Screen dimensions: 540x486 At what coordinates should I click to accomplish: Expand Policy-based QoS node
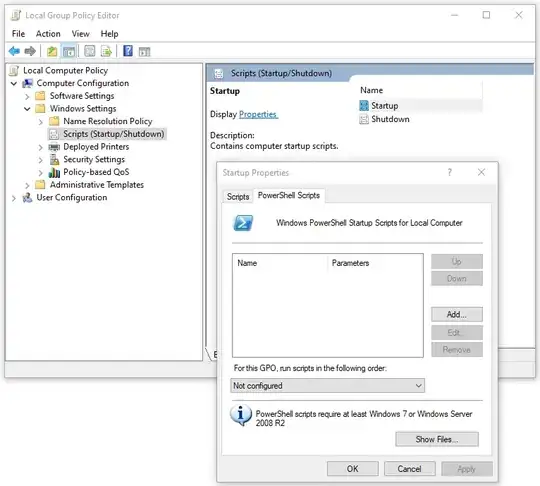click(41, 173)
